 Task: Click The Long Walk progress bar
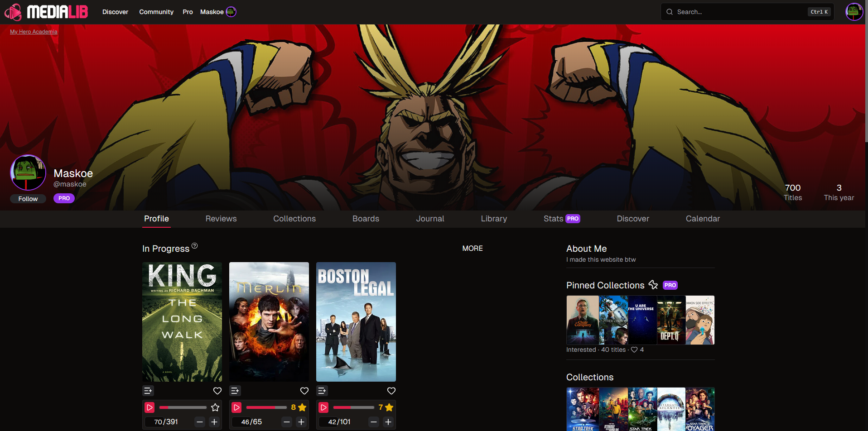click(183, 407)
